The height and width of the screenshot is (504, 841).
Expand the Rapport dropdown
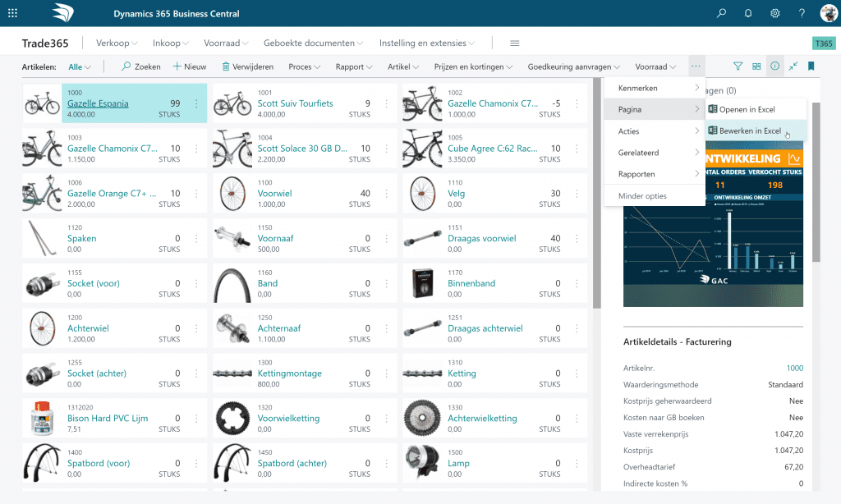[354, 66]
